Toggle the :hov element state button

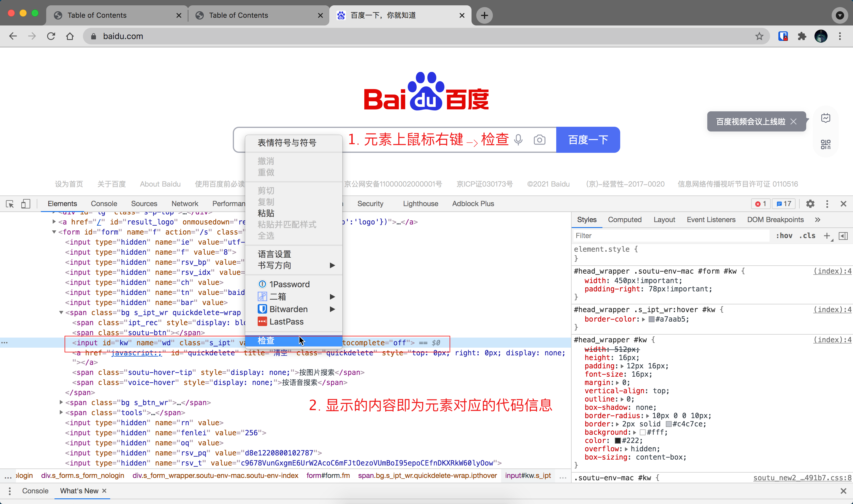784,236
